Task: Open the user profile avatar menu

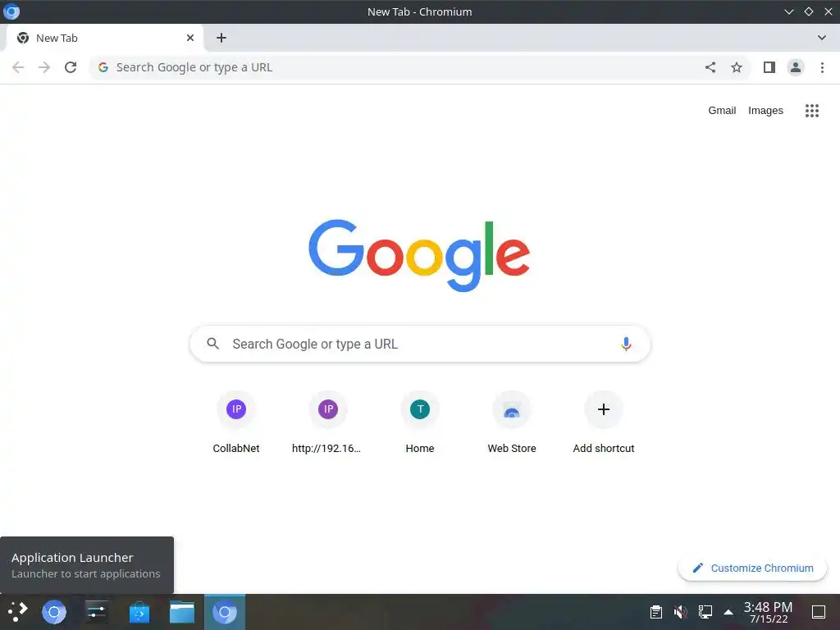Action: click(x=796, y=67)
